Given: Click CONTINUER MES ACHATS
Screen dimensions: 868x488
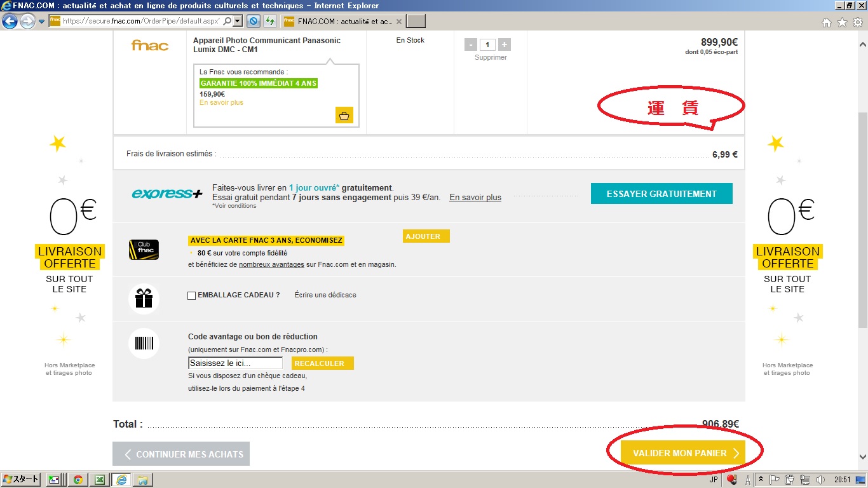Looking at the screenshot, I should click(181, 454).
